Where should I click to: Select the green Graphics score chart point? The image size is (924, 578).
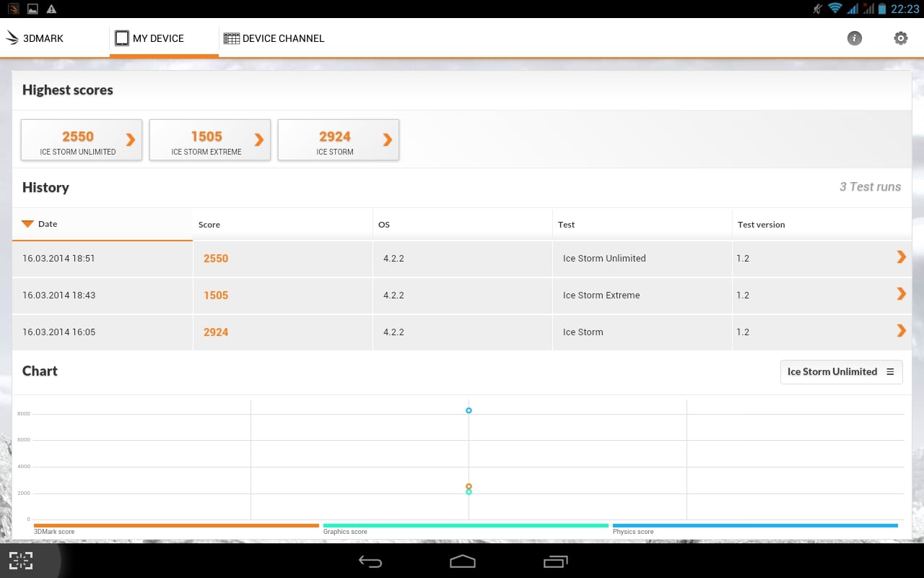468,492
